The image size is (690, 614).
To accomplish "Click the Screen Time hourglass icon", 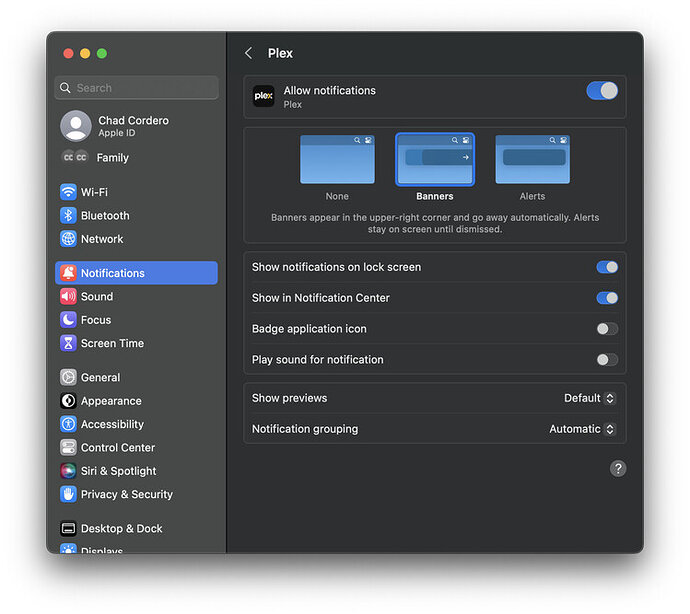I will (68, 343).
